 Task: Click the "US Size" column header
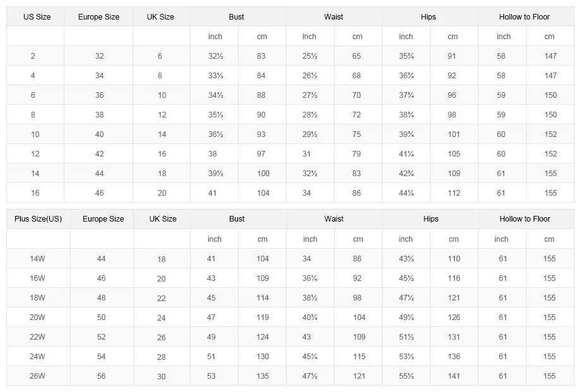pyautogui.click(x=37, y=17)
